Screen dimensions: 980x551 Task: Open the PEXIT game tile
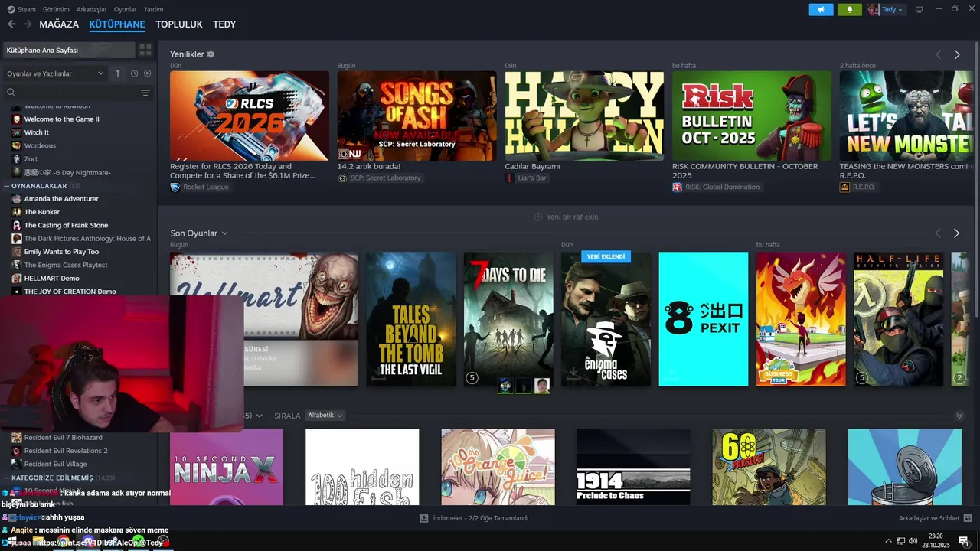click(x=704, y=319)
